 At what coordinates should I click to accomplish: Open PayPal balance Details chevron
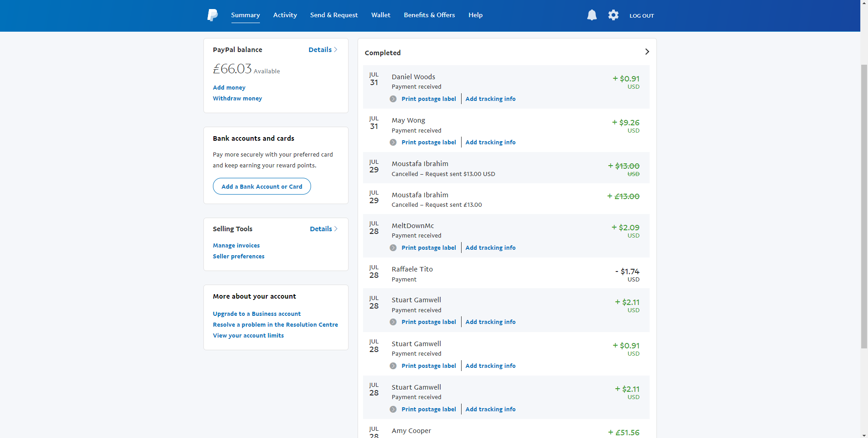[335, 50]
